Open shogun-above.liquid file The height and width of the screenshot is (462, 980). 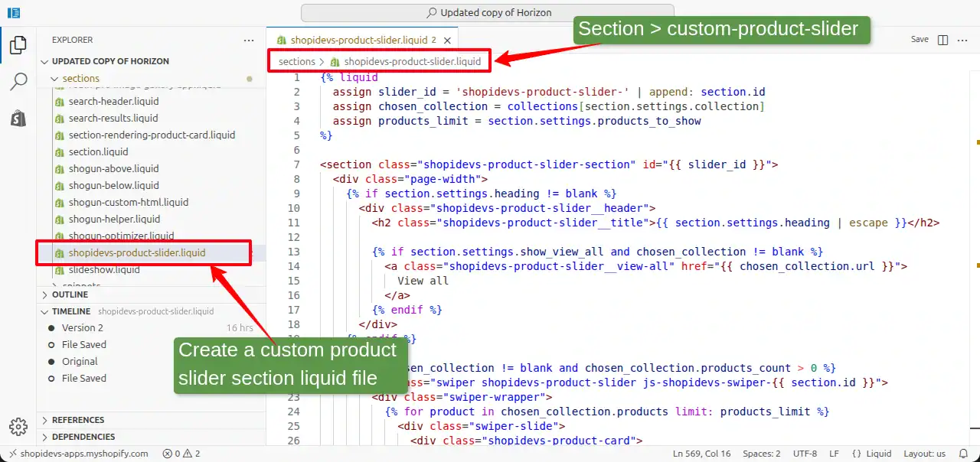[114, 168]
